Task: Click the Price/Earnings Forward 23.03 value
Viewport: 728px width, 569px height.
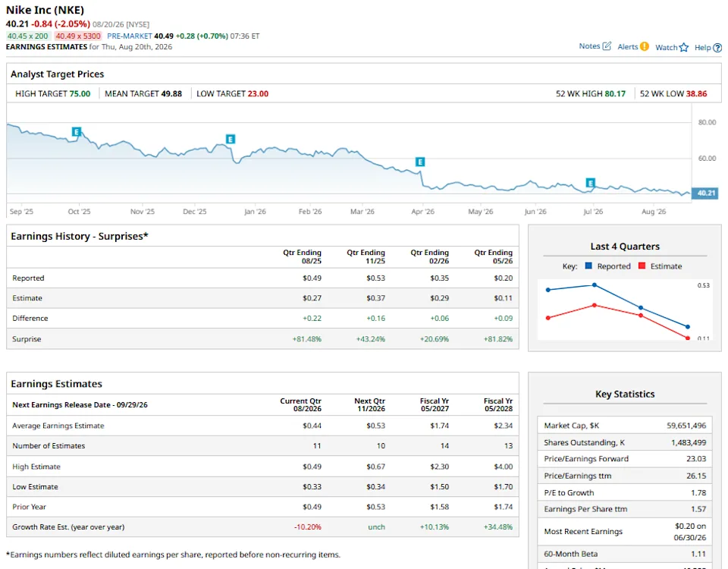Action: pos(696,458)
